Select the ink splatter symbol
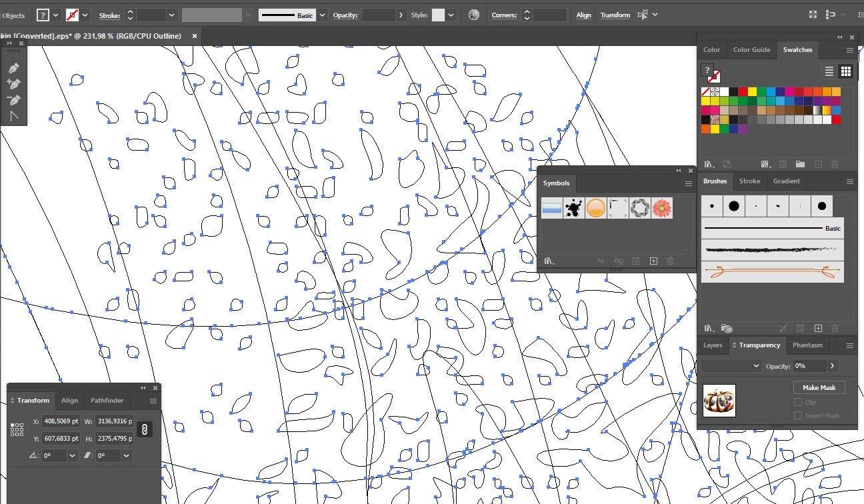The image size is (864, 504). point(574,208)
